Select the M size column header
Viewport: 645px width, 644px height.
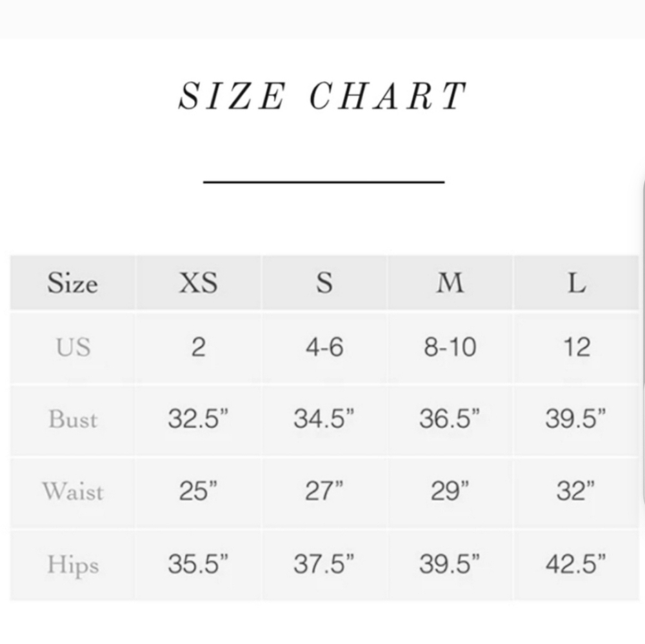click(x=450, y=283)
